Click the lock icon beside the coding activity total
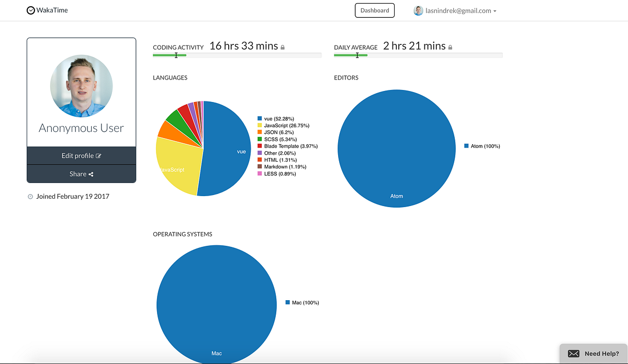This screenshot has width=628, height=364. coord(283,47)
